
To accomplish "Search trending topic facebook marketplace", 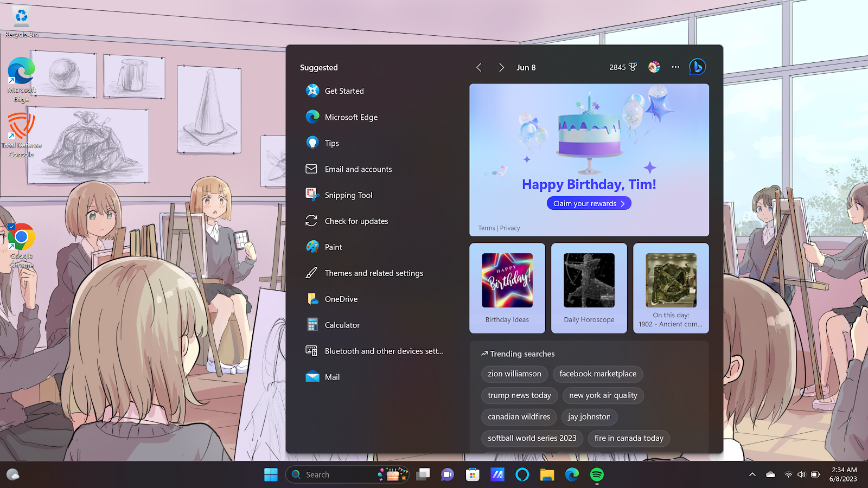I will click(x=598, y=374).
